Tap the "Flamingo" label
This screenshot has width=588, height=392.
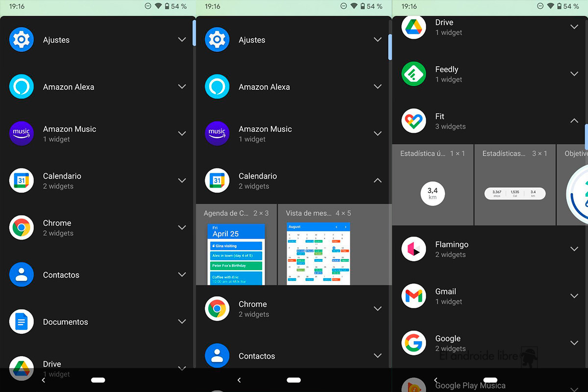pyautogui.click(x=452, y=245)
